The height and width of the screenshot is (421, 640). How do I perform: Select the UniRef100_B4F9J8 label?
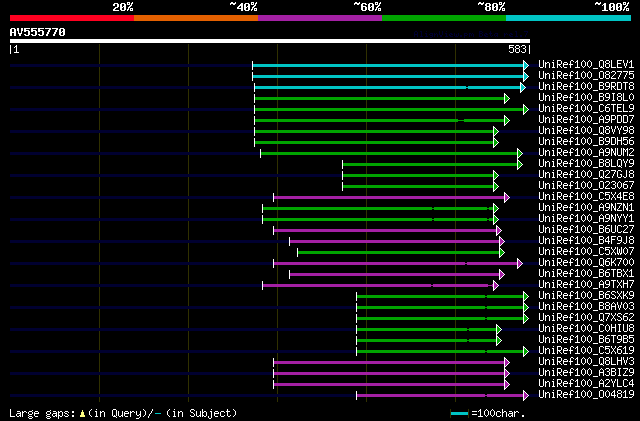[x=586, y=241]
